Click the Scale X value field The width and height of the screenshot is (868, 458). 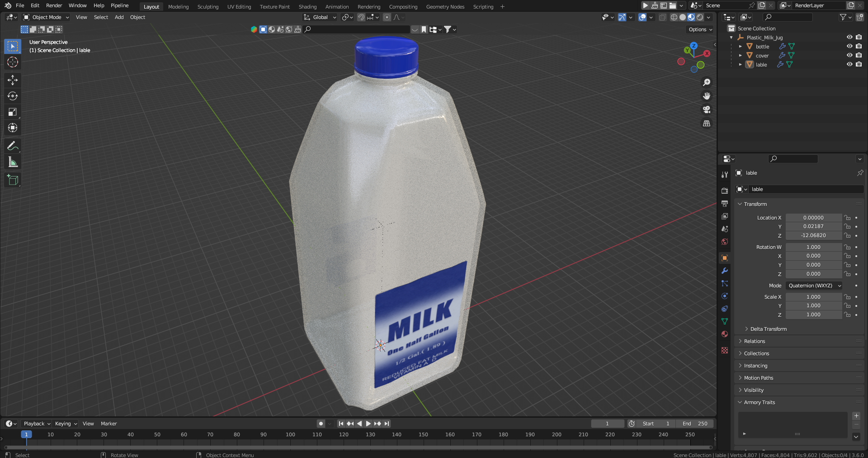point(813,297)
